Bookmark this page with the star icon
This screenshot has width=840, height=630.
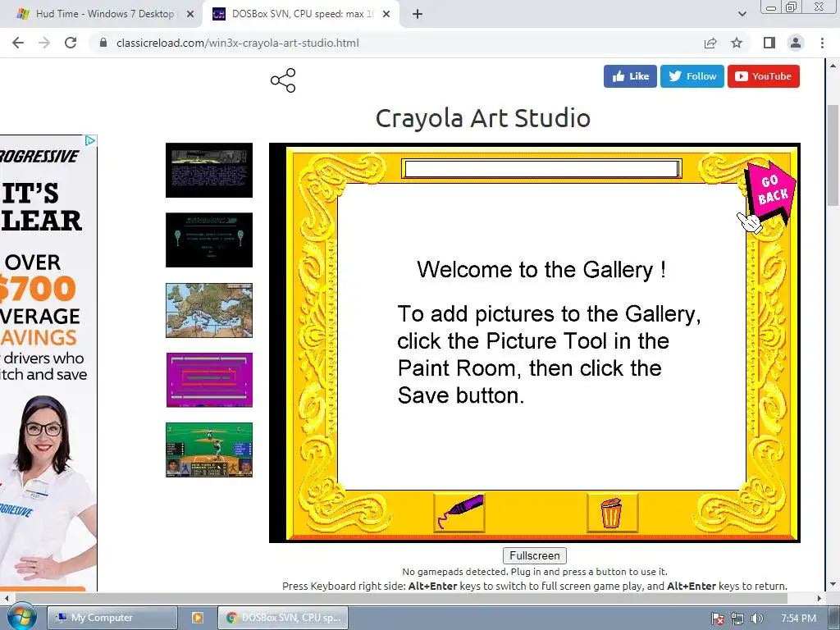pos(737,43)
